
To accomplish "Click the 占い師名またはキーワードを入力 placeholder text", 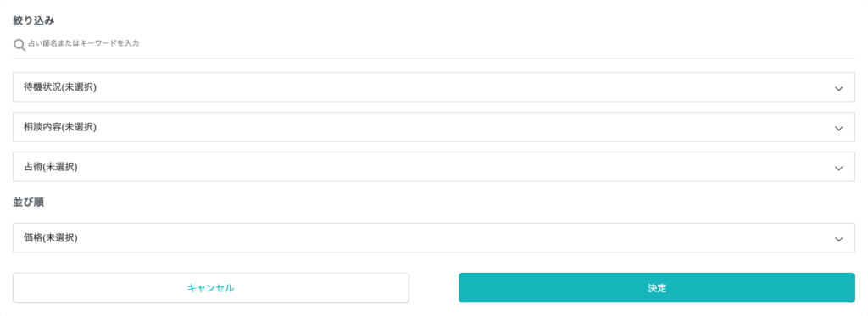I will tap(84, 42).
